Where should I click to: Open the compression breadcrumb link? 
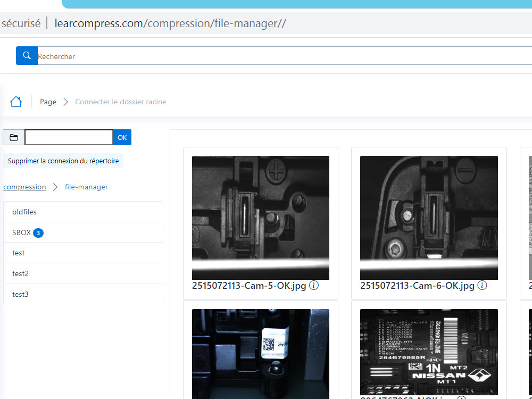(x=24, y=187)
